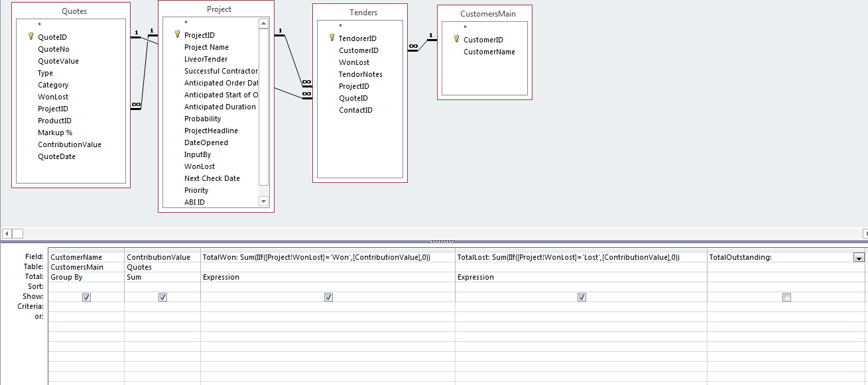Image resolution: width=868 pixels, height=385 pixels.
Task: Select DateOpened field in Project table
Action: 206,142
